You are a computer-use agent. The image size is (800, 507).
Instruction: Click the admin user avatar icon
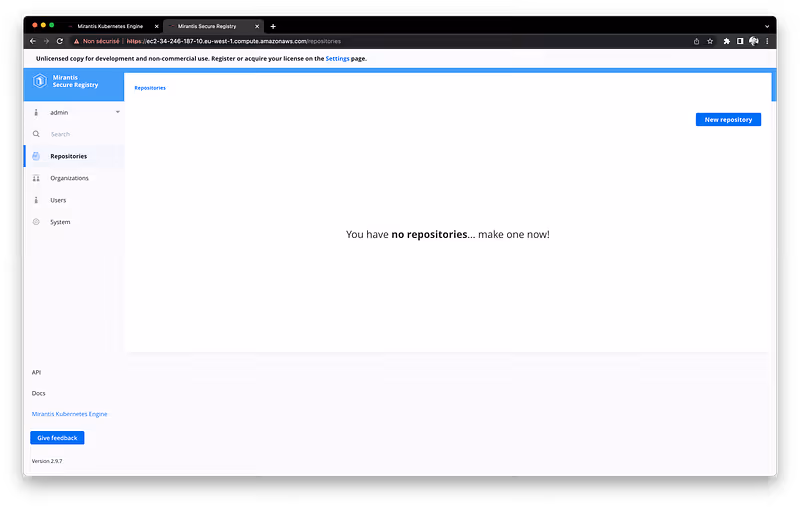pos(36,112)
